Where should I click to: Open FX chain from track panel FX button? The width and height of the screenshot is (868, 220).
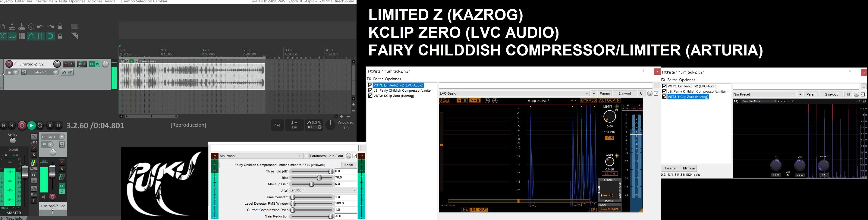(91, 64)
